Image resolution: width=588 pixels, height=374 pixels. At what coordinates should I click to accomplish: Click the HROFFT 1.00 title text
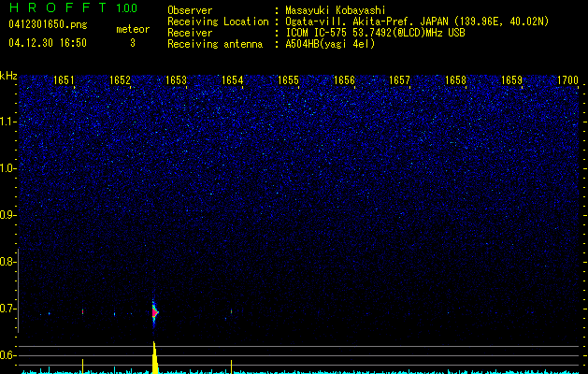point(74,7)
